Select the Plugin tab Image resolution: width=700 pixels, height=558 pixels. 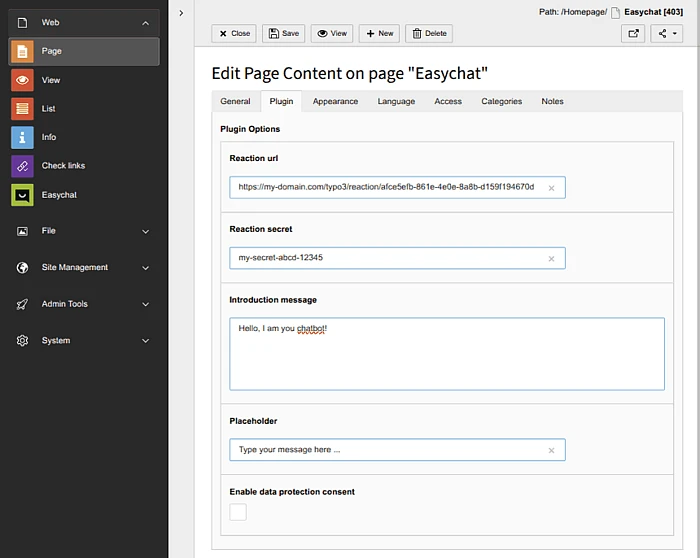click(281, 101)
